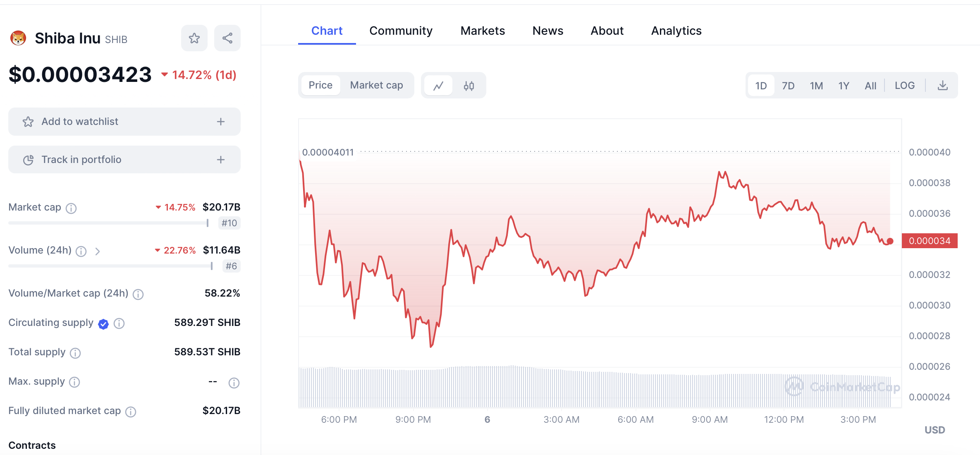980x455 pixels.
Task: Click Fully diluted market cap info icon
Action: tap(131, 412)
